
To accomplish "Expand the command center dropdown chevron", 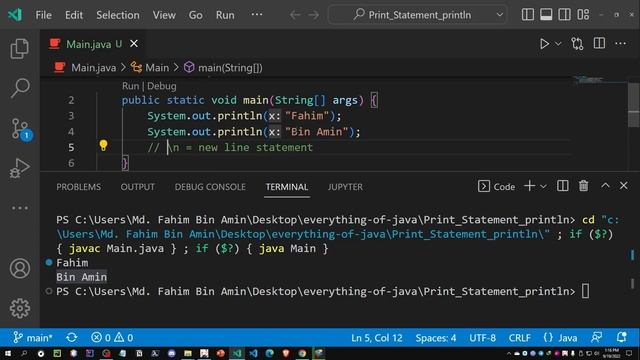I will (499, 15).
